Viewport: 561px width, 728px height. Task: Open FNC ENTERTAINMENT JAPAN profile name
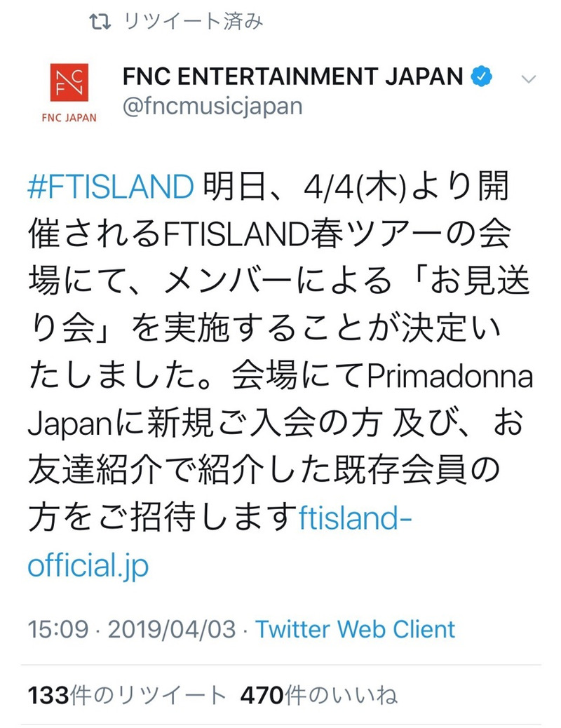coord(293,76)
